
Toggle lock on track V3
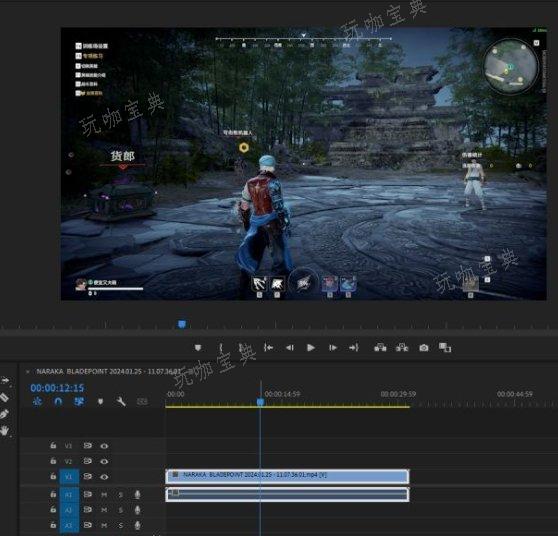click(x=53, y=445)
